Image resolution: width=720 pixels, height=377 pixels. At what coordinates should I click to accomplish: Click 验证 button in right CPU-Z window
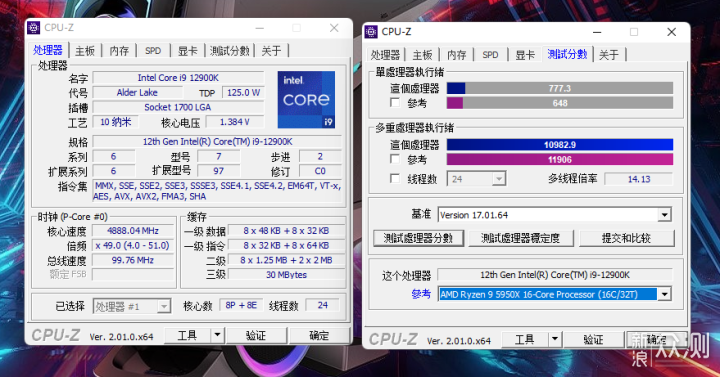tap(593, 339)
